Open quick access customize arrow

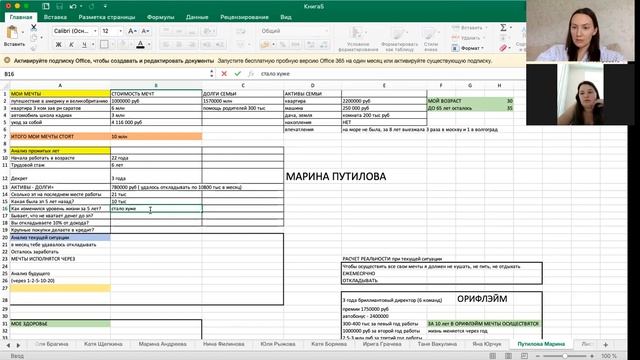coord(105,6)
